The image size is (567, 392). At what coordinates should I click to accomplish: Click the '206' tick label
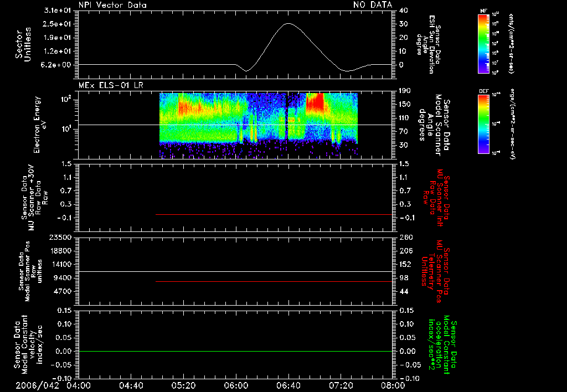click(x=406, y=251)
